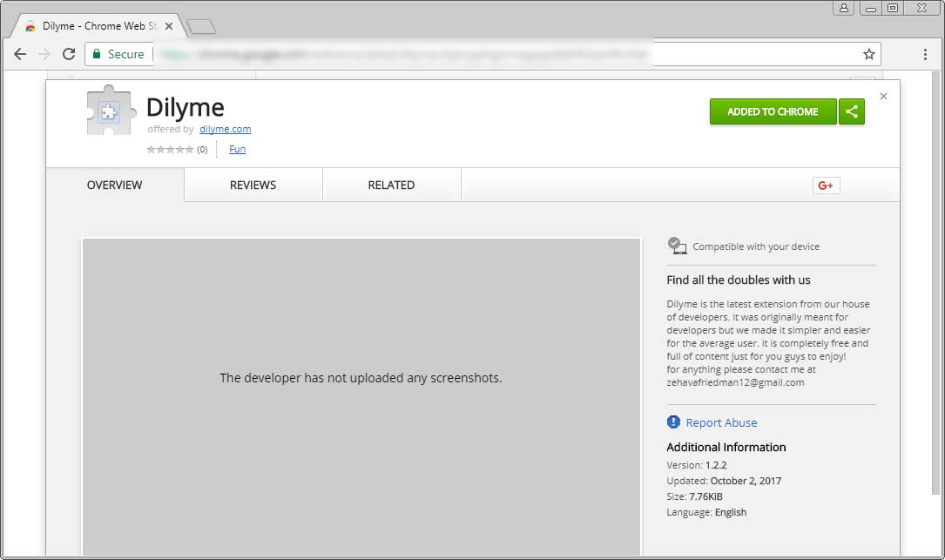Switch to the Reviews tab

pos(253,185)
